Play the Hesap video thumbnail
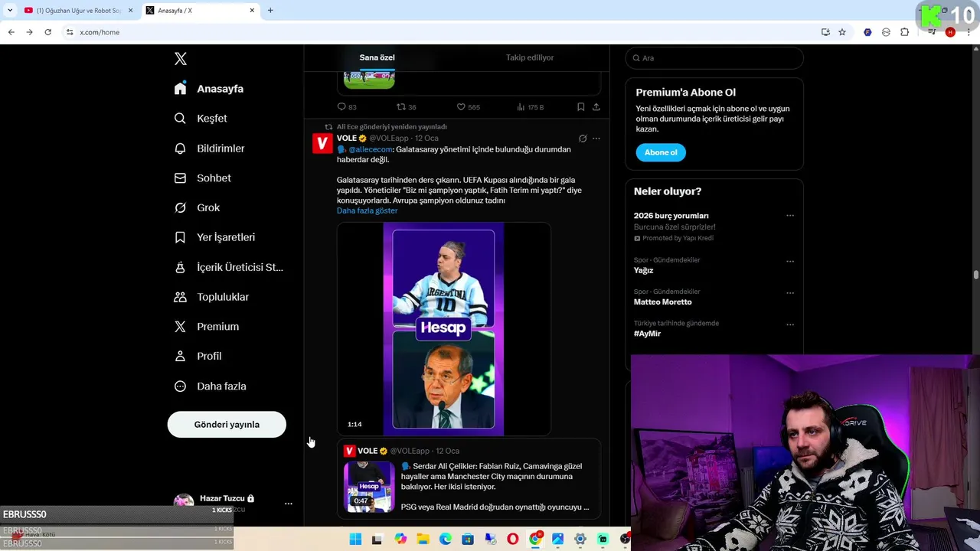The width and height of the screenshot is (980, 551). [443, 329]
